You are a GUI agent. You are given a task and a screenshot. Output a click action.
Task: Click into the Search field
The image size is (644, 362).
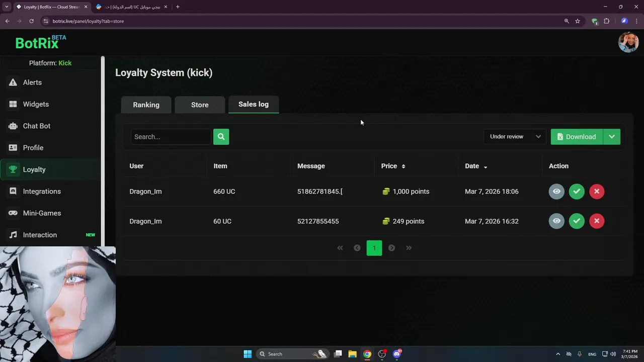pos(171,137)
